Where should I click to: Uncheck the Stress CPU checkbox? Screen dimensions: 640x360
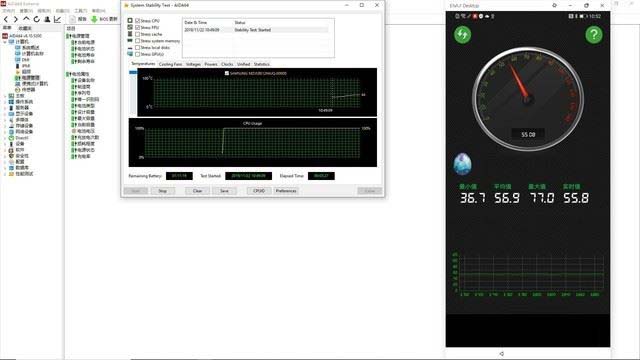(138, 20)
